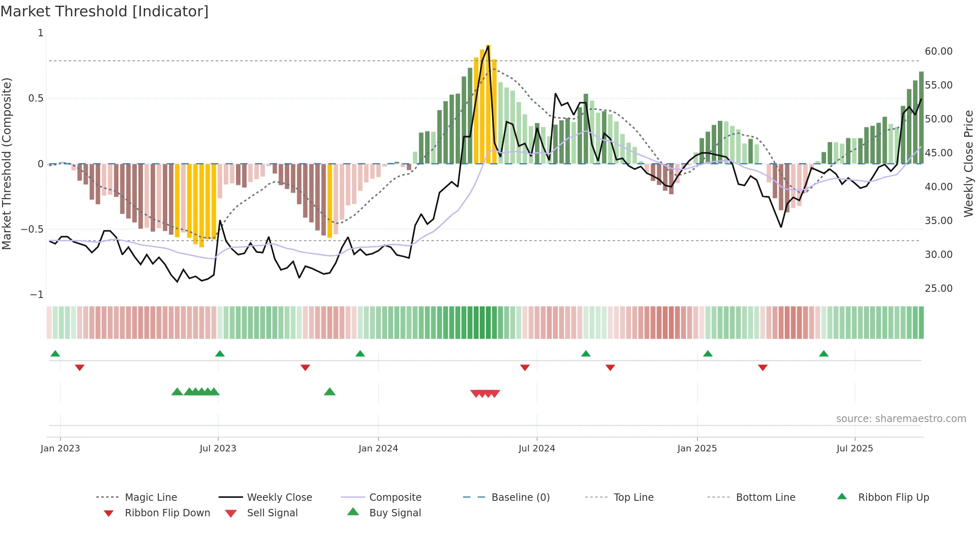This screenshot has width=980, height=551.
Task: Click the green Buy Signal legend triangle
Action: coord(353,511)
